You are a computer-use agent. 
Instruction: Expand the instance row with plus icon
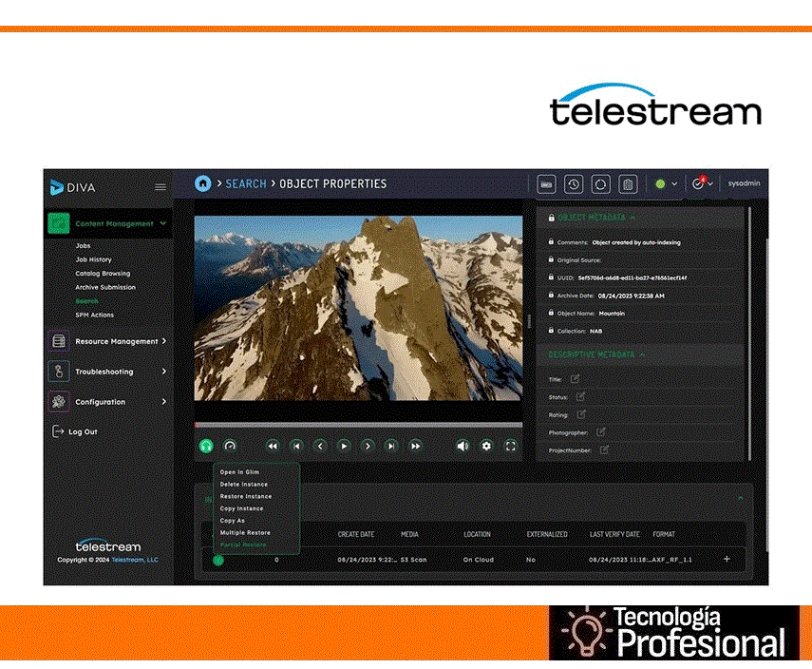point(727,559)
